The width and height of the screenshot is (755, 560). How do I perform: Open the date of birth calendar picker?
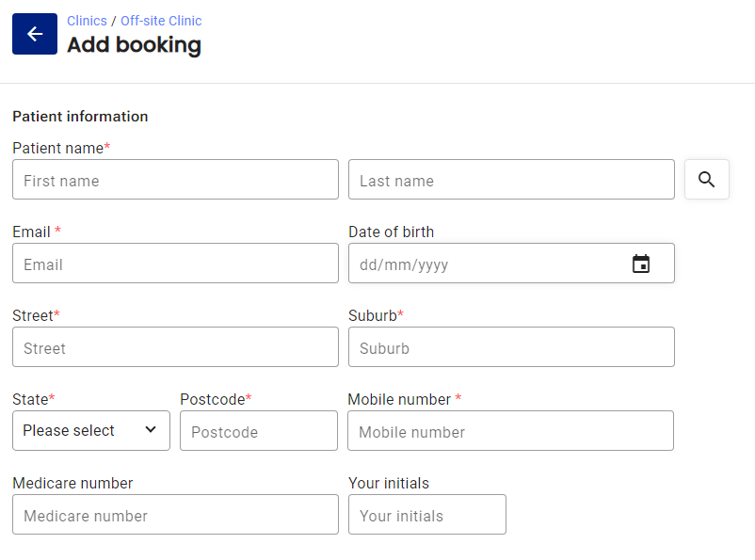(640, 264)
